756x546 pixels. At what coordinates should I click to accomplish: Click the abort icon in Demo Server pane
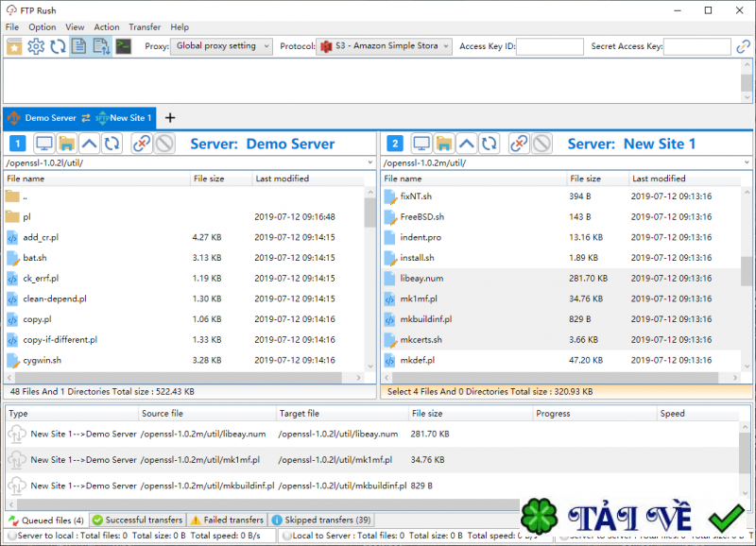pos(164,144)
